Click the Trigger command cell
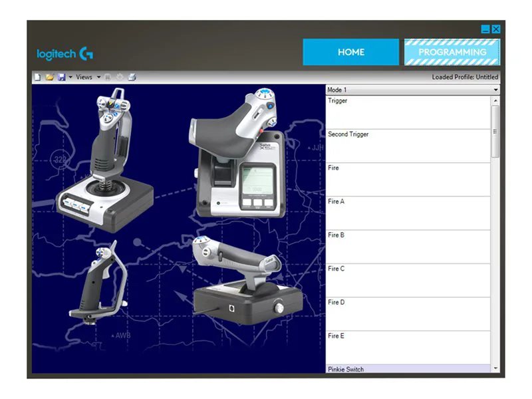 click(408, 112)
